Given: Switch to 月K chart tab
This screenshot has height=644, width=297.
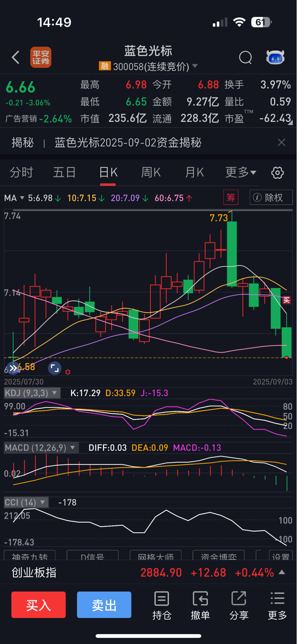Looking at the screenshot, I should [x=195, y=172].
